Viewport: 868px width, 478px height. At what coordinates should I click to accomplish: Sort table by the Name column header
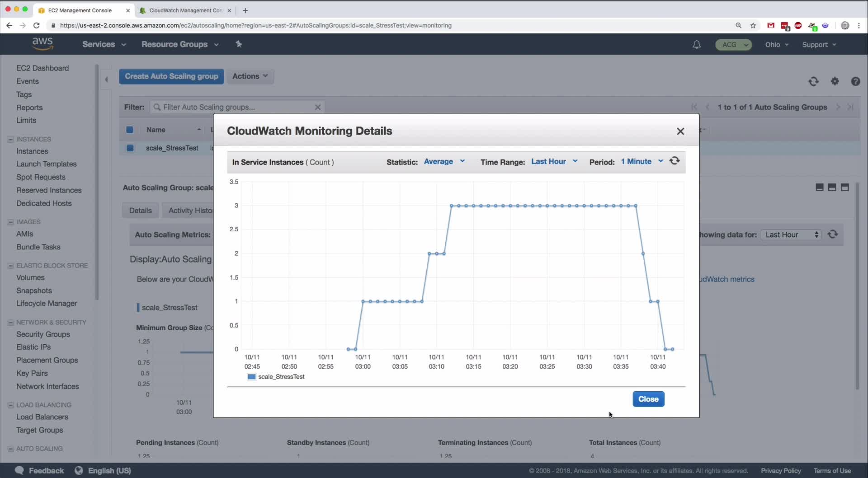coord(173,130)
